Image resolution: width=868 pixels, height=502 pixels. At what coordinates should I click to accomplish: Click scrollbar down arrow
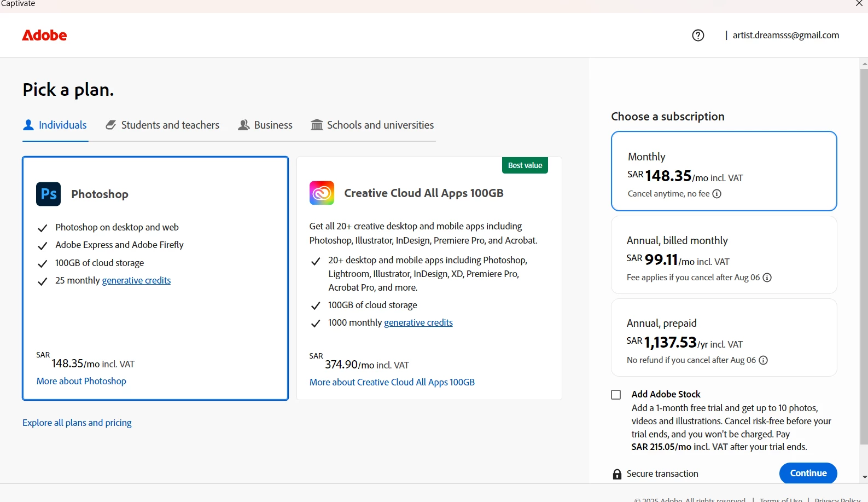(864, 477)
